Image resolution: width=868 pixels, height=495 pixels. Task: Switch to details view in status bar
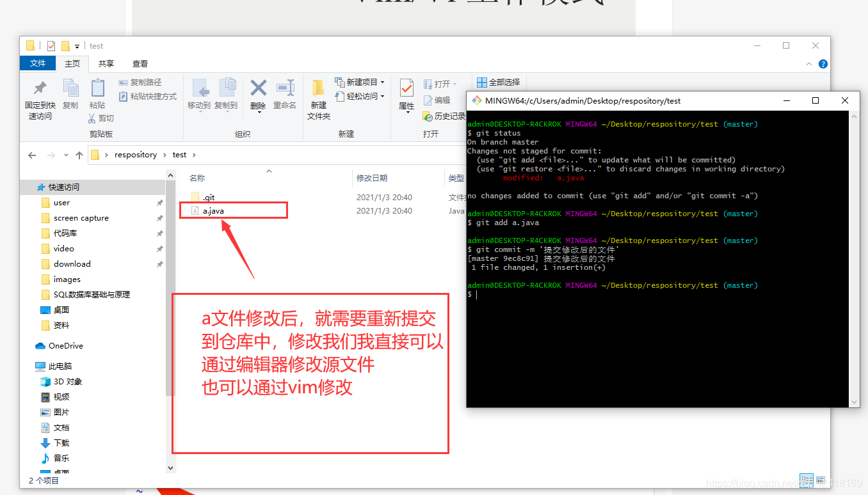coord(806,480)
